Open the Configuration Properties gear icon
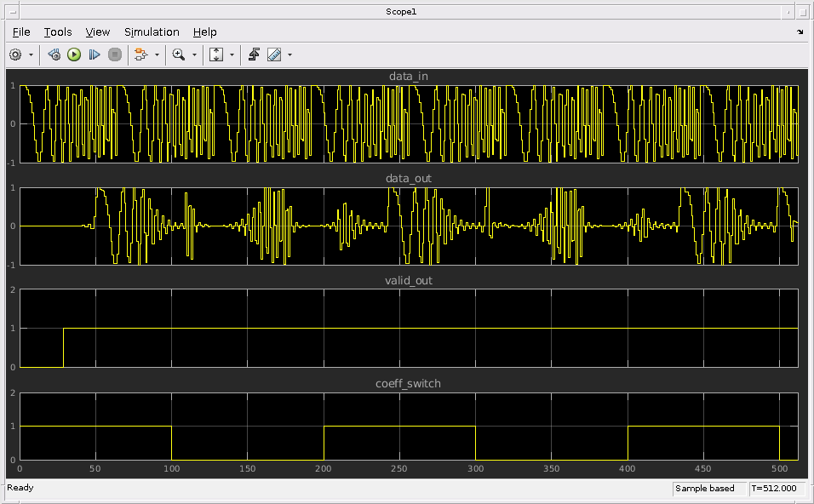Viewport: 814px width, 504px height. [15, 54]
